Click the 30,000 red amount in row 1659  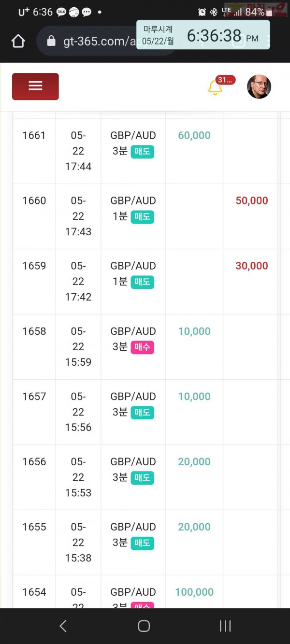pos(252,266)
